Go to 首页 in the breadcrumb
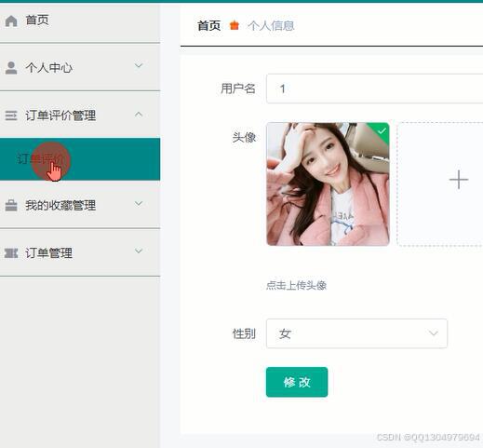This screenshot has width=483, height=448. [209, 25]
